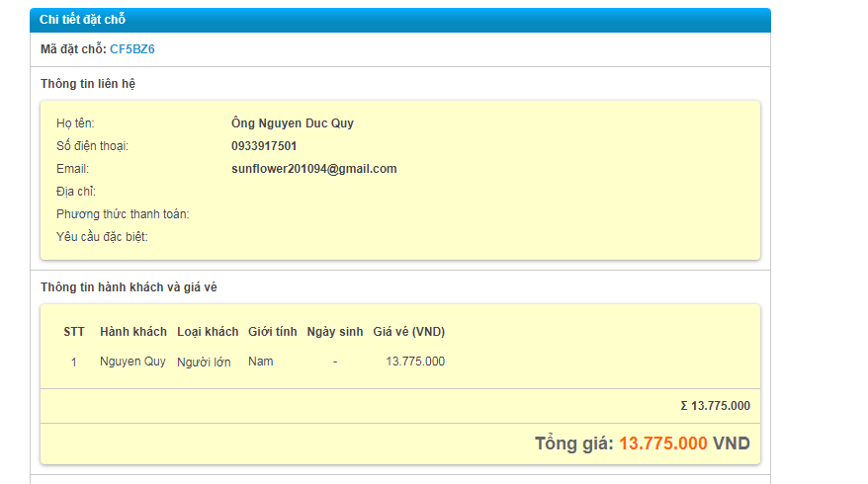Click the 'Loại khách' column header
This screenshot has height=484, width=868.
tap(208, 332)
